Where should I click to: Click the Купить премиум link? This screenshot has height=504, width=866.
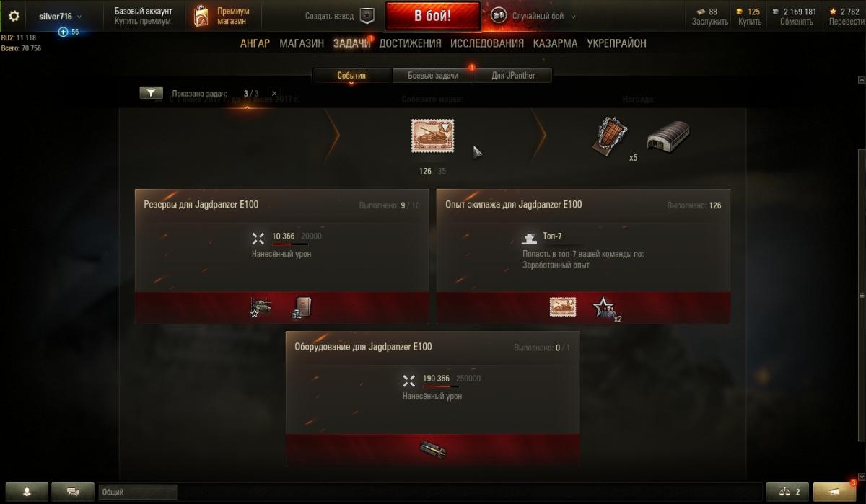pyautogui.click(x=143, y=22)
